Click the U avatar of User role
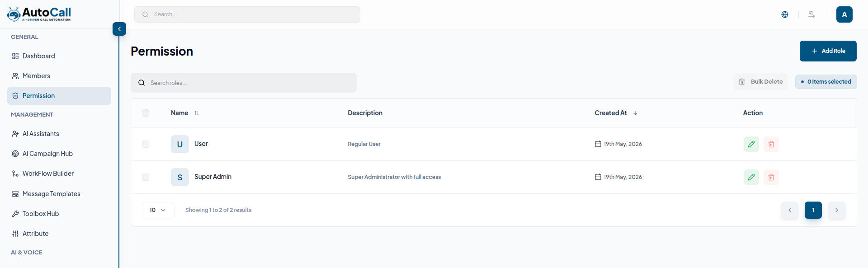 coord(180,144)
